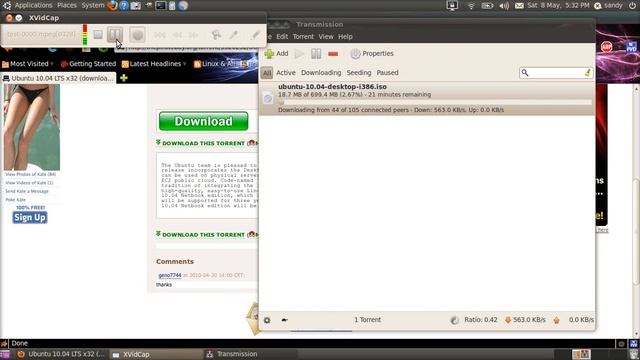The image size is (640, 360).
Task: Select the Ubuntu 10.04 LTS x32 browser tab
Action: (58, 78)
